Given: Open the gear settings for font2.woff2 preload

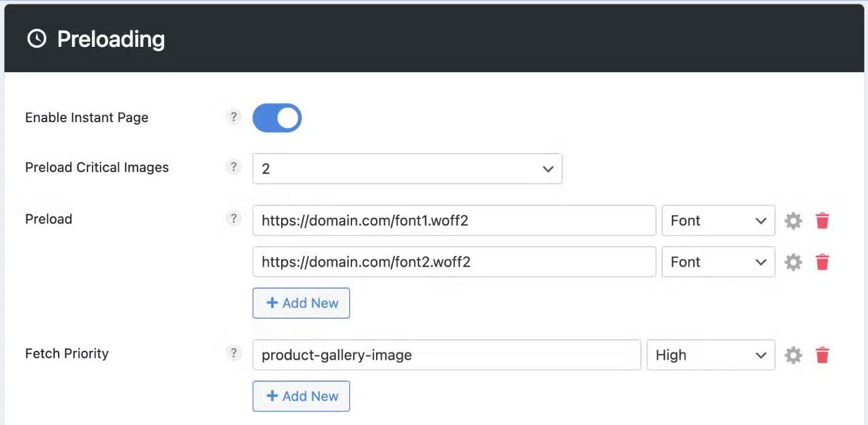Looking at the screenshot, I should pos(793,262).
